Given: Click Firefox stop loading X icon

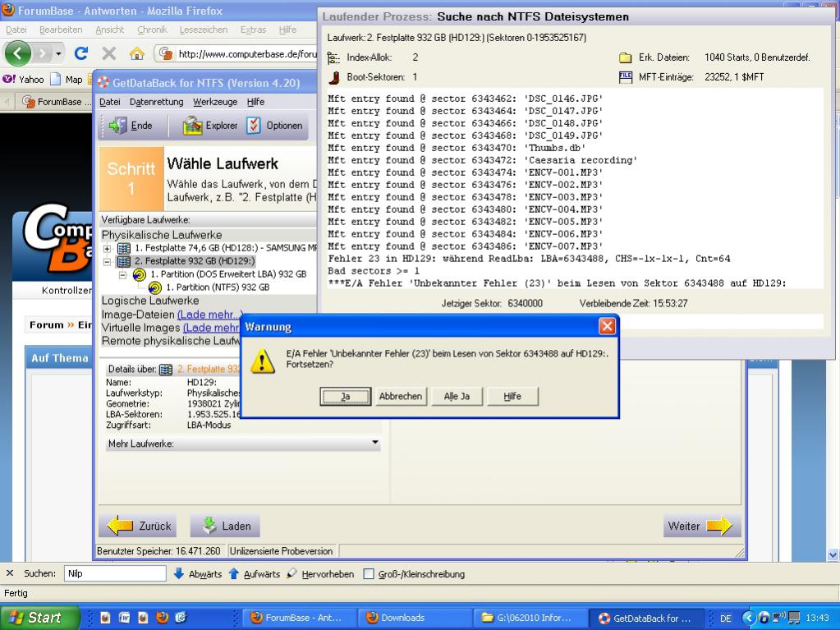Looking at the screenshot, I should (108, 53).
